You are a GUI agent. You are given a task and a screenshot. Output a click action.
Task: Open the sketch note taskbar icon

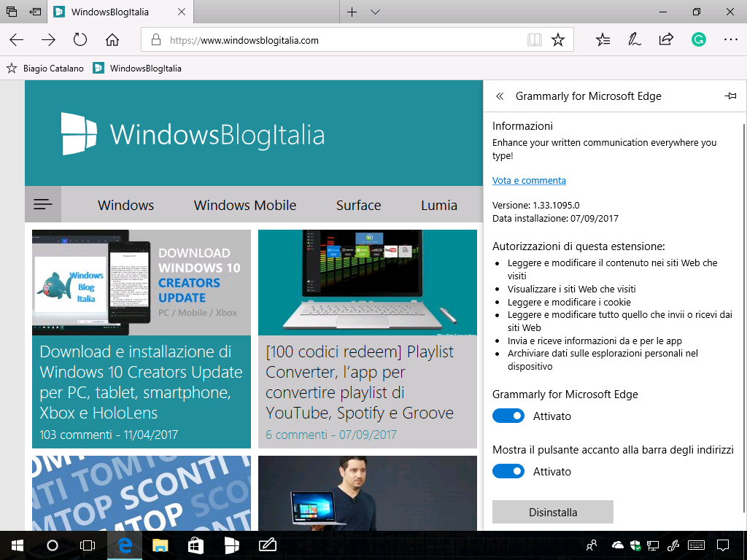267,545
